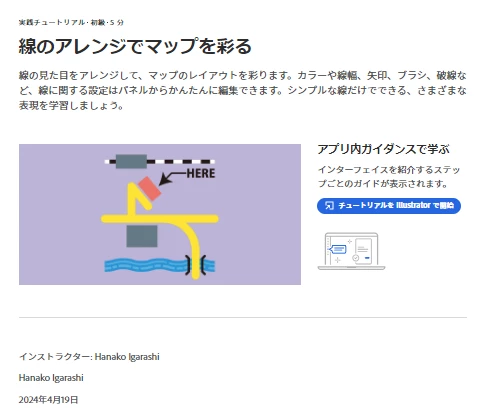Click the 線のアレンジでマップを彩る title
The width and height of the screenshot is (490, 416).
click(x=135, y=46)
